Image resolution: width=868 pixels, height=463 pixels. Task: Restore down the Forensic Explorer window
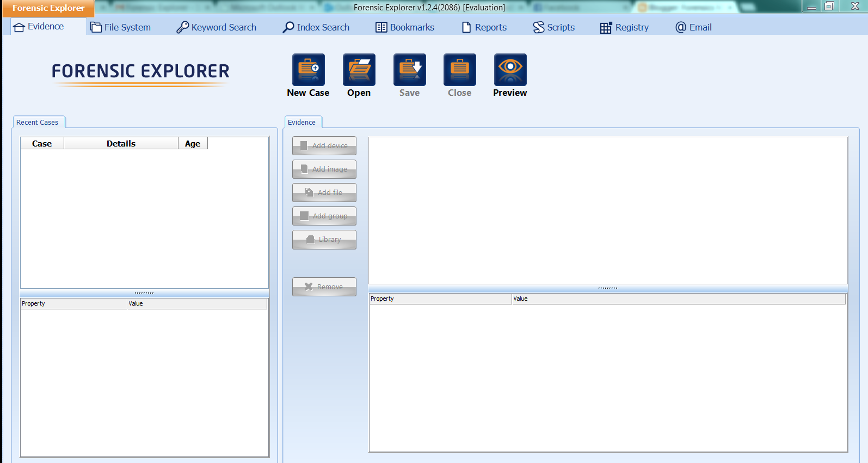pyautogui.click(x=829, y=7)
